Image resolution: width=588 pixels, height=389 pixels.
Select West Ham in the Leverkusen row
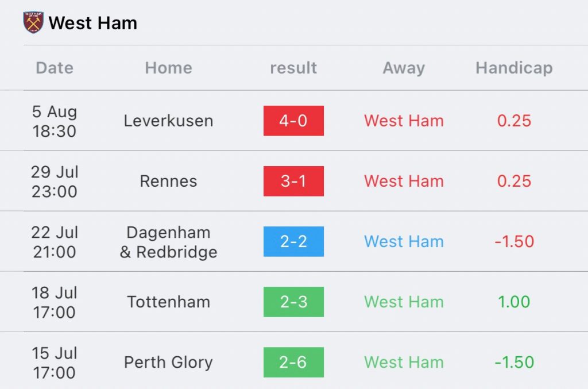coord(404,121)
